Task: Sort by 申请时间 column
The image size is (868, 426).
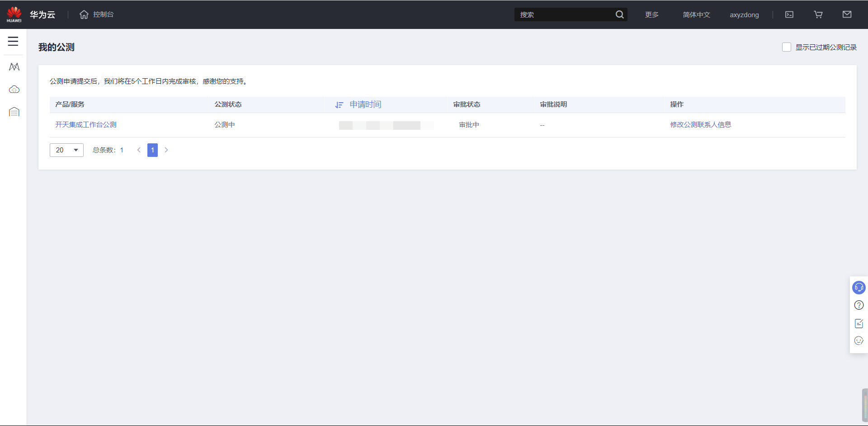Action: [x=359, y=104]
